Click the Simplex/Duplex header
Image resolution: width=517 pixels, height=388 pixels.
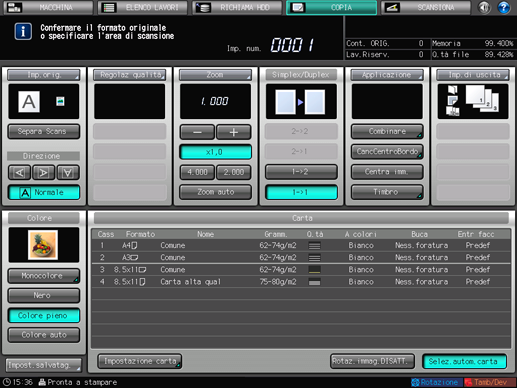pos(301,75)
